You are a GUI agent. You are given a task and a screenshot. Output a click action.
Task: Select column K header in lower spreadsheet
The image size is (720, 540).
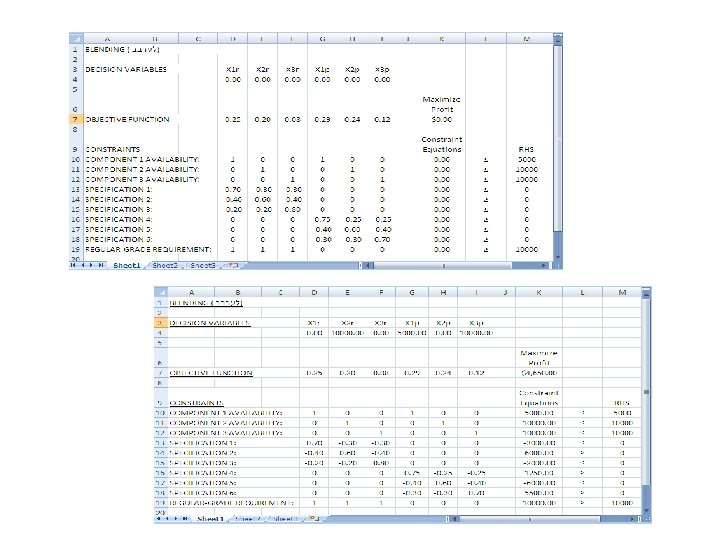[x=539, y=292]
